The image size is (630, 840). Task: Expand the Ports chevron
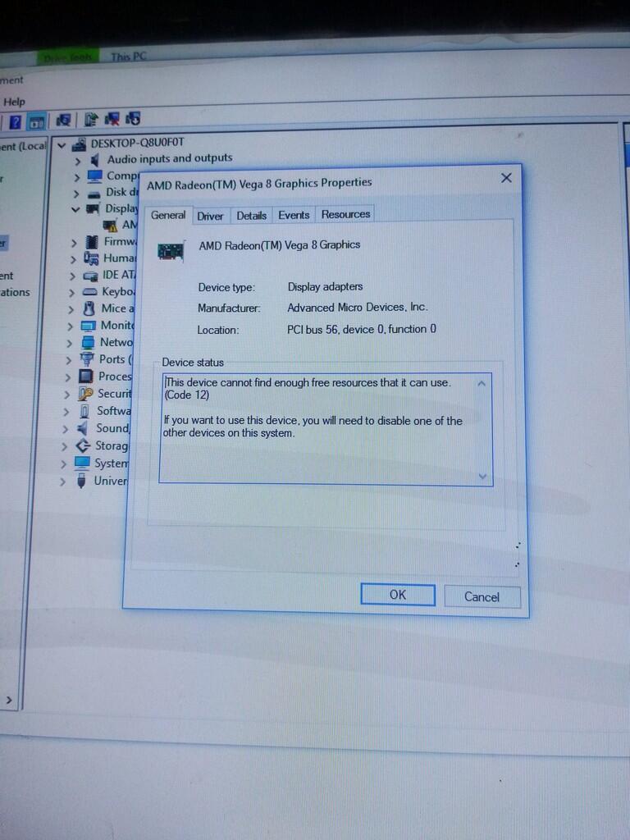click(x=69, y=361)
